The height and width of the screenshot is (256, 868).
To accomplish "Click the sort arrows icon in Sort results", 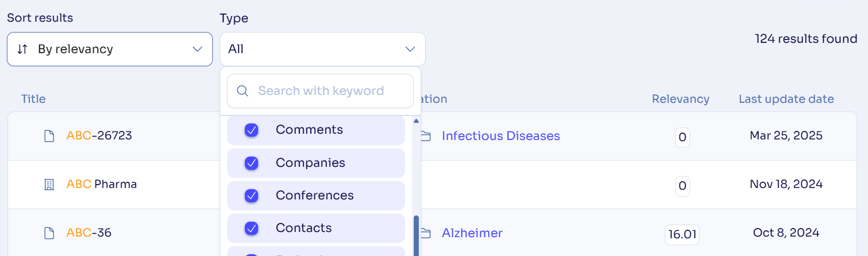I will (22, 49).
